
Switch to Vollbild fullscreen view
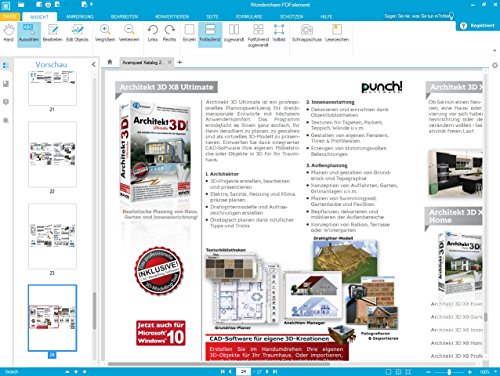279,33
